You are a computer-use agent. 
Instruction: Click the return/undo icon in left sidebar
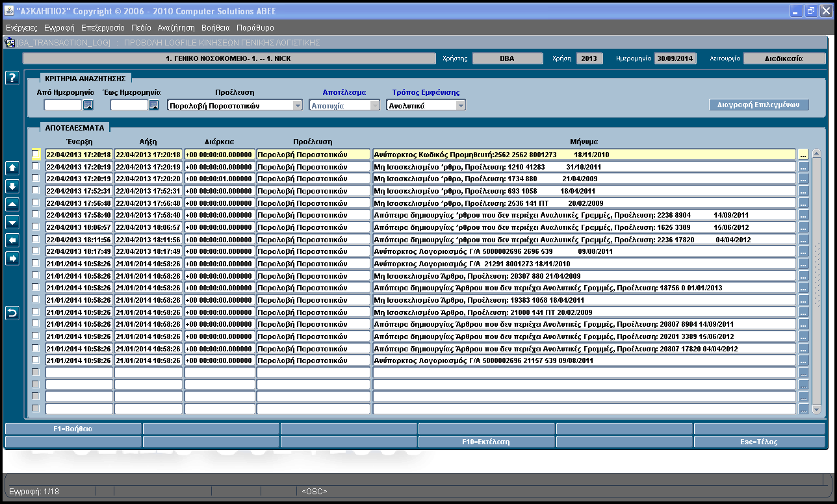click(x=12, y=313)
